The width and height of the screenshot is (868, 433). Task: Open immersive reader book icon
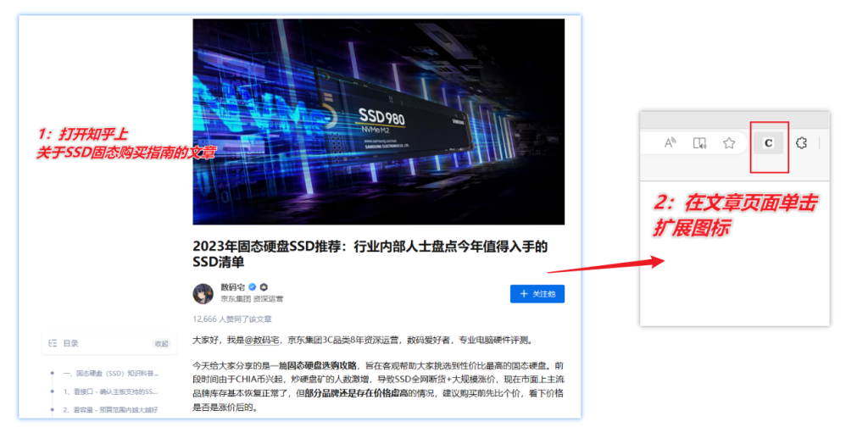coord(699,143)
